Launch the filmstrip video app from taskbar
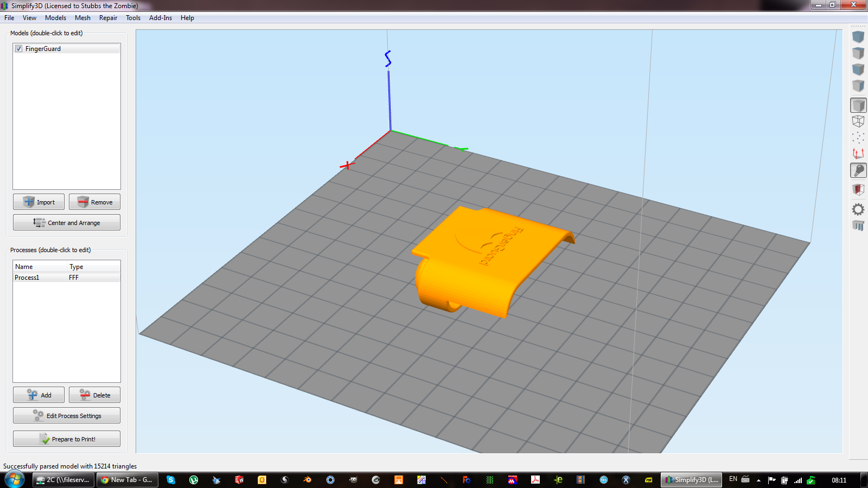868x488 pixels. pyautogui.click(x=581, y=480)
